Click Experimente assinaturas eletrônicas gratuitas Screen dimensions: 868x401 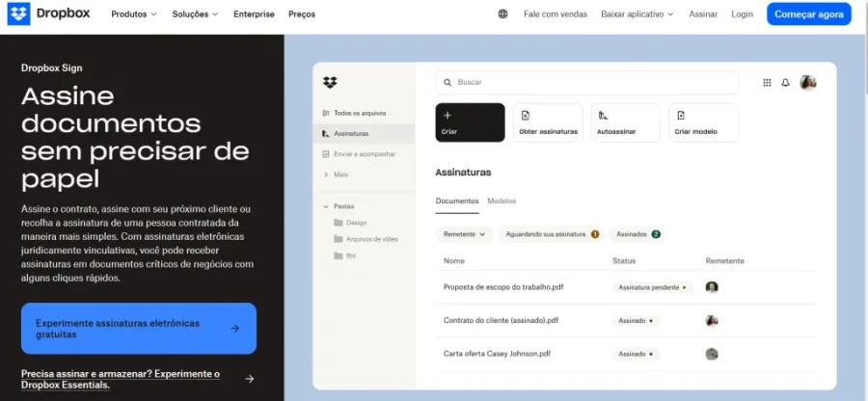(138, 329)
